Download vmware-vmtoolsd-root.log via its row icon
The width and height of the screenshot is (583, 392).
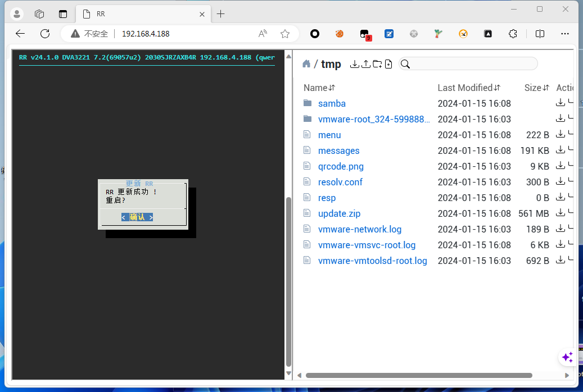click(561, 260)
